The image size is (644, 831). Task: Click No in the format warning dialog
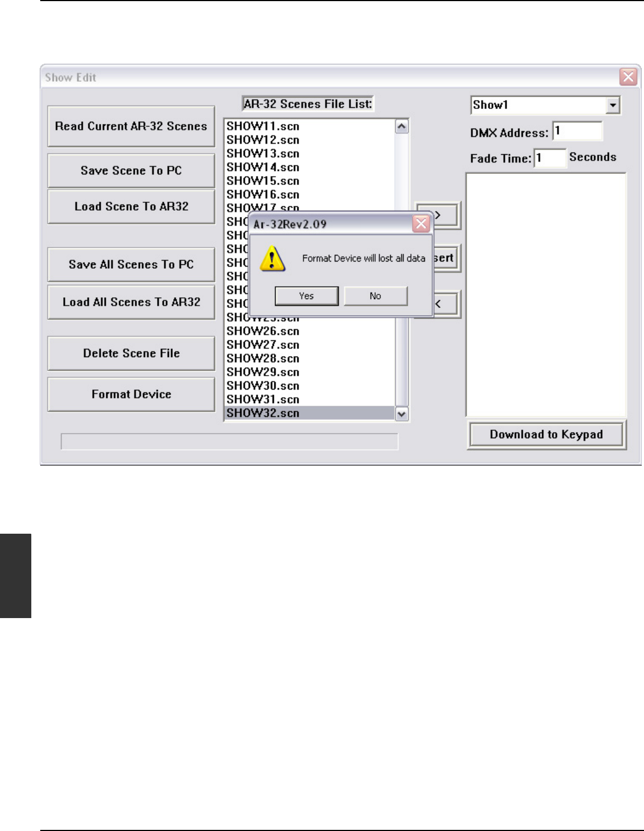click(375, 296)
